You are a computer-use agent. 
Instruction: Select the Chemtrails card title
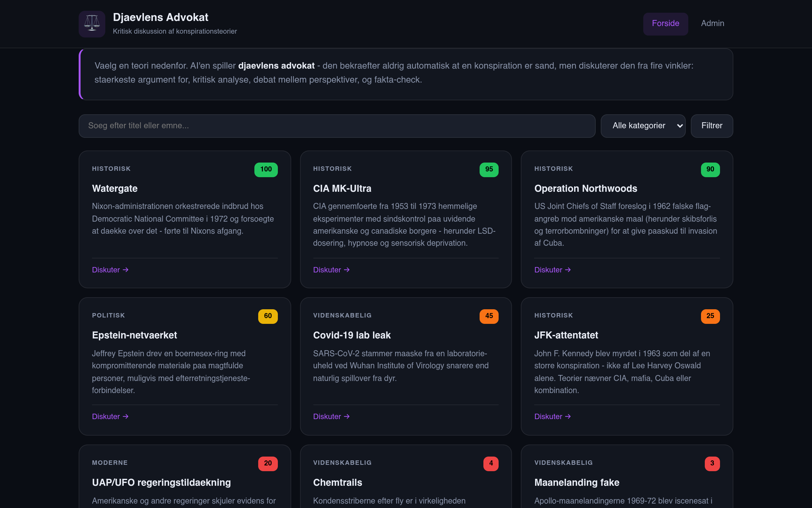point(337,483)
